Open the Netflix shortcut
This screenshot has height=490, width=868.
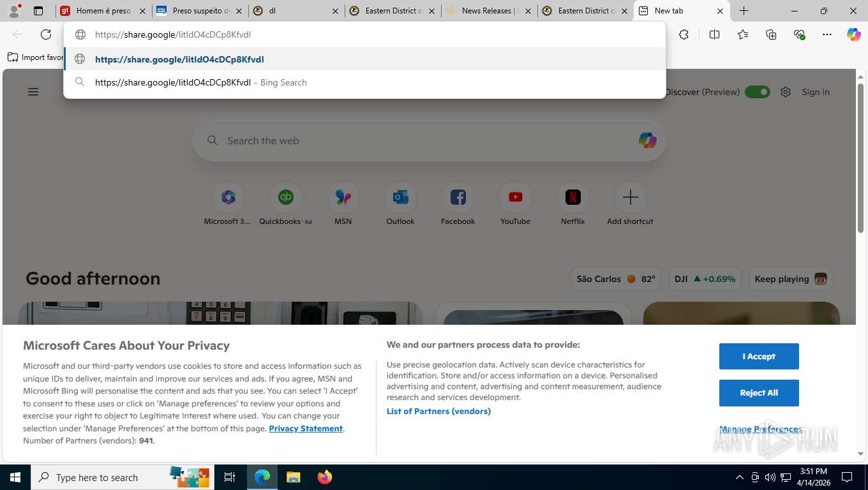(x=572, y=204)
